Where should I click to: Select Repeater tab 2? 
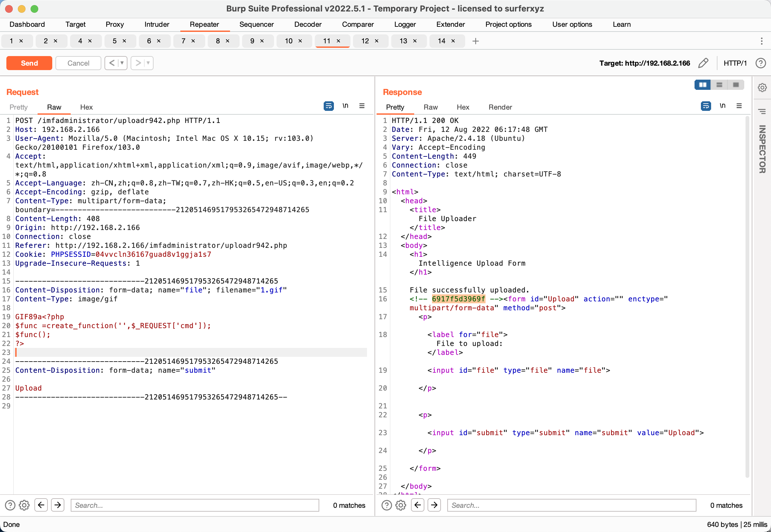[x=46, y=41]
